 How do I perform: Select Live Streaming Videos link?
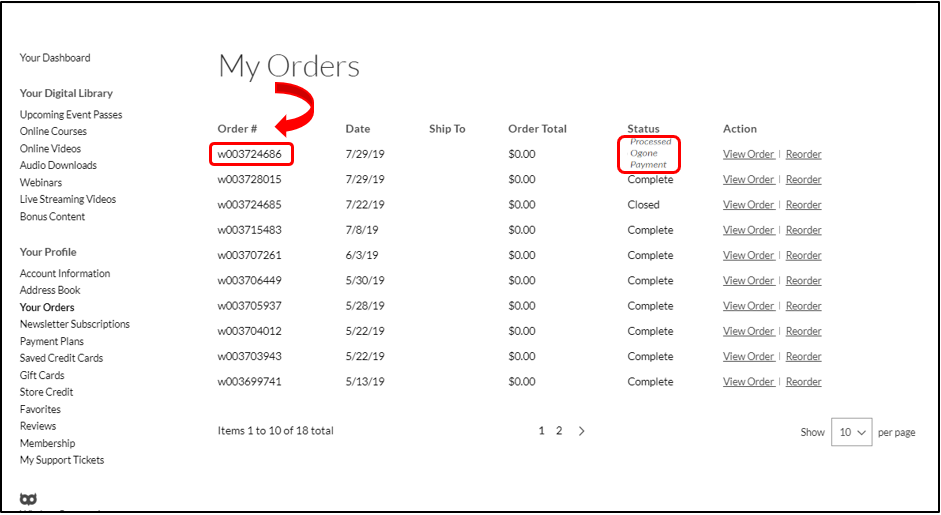point(68,199)
